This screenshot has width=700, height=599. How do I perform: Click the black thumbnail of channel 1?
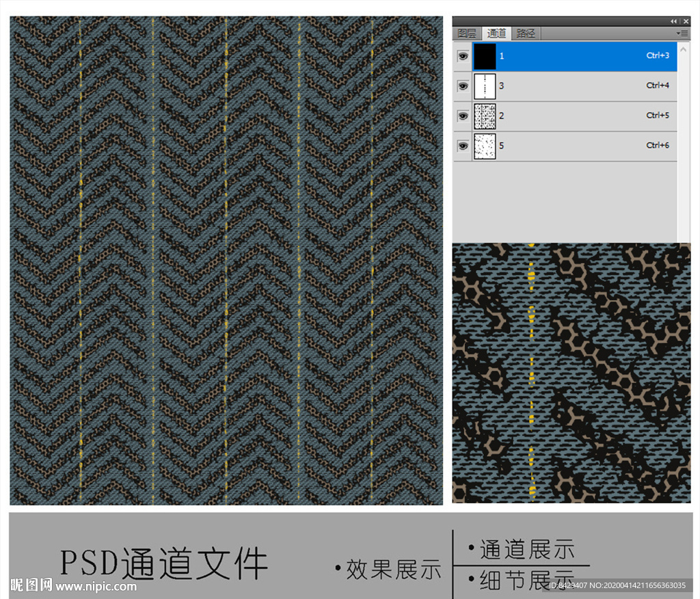pyautogui.click(x=485, y=56)
